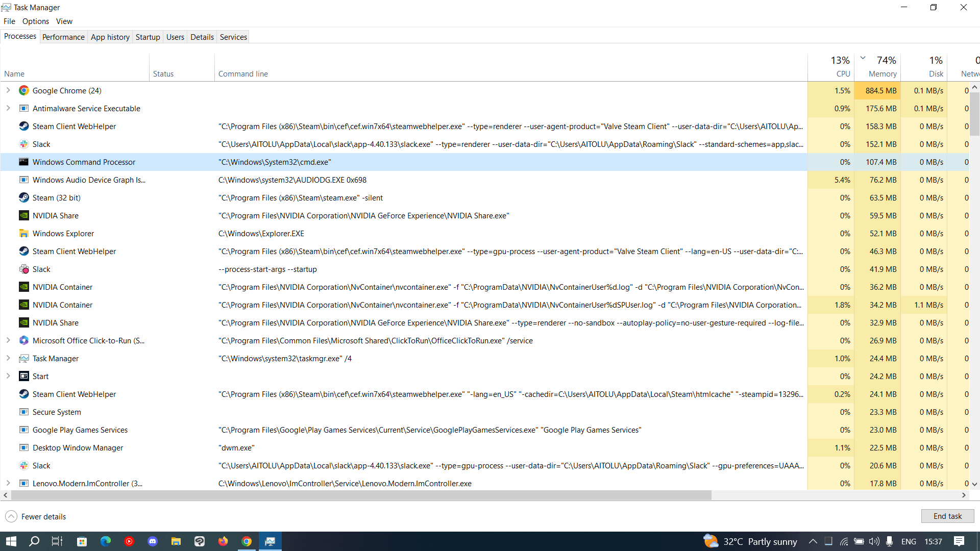Expand the Lenovo.Modern.ImController group
The height and width of the screenshot is (551, 980).
[8, 483]
